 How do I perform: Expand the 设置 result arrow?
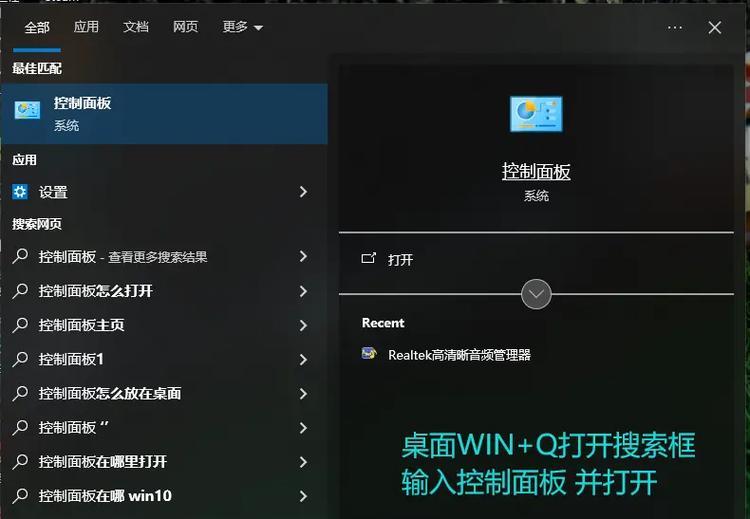[303, 192]
